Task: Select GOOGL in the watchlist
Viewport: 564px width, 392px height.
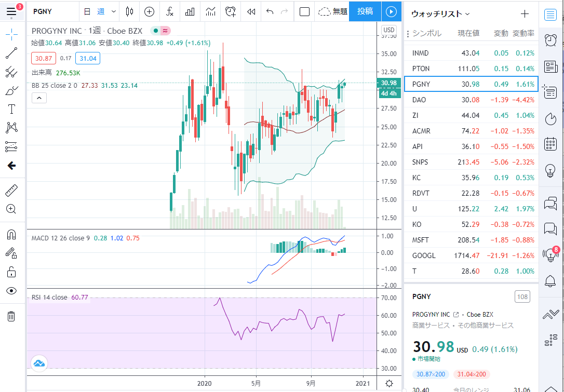Action: coord(471,255)
